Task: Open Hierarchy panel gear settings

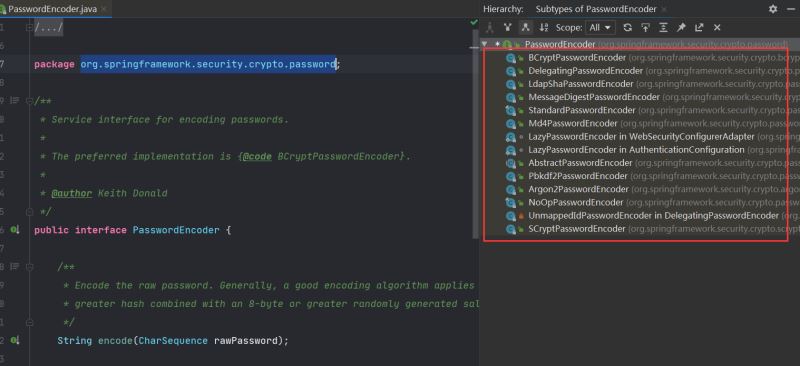Action: click(773, 9)
